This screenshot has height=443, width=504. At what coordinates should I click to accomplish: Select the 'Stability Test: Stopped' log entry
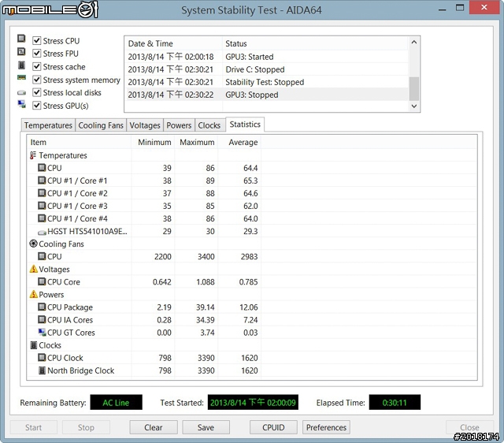coord(267,82)
